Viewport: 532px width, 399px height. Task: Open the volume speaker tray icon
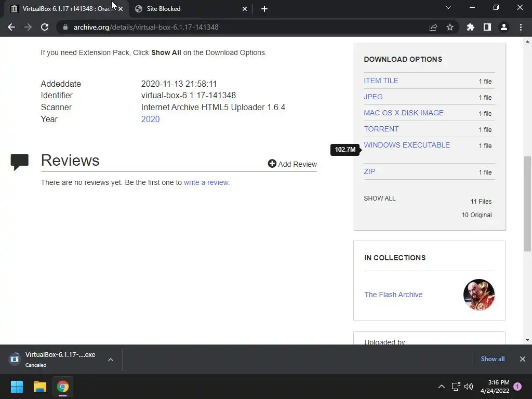469,387
